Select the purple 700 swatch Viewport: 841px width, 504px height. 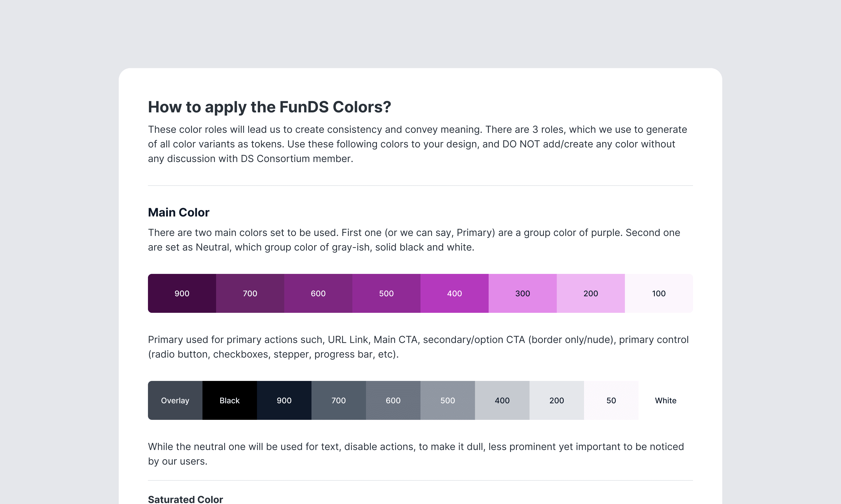(250, 293)
